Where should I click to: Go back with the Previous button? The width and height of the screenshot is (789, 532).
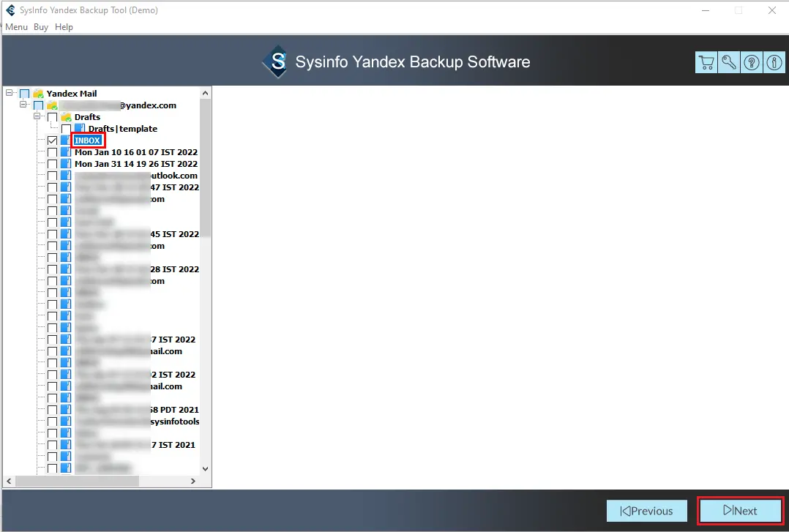click(x=646, y=511)
